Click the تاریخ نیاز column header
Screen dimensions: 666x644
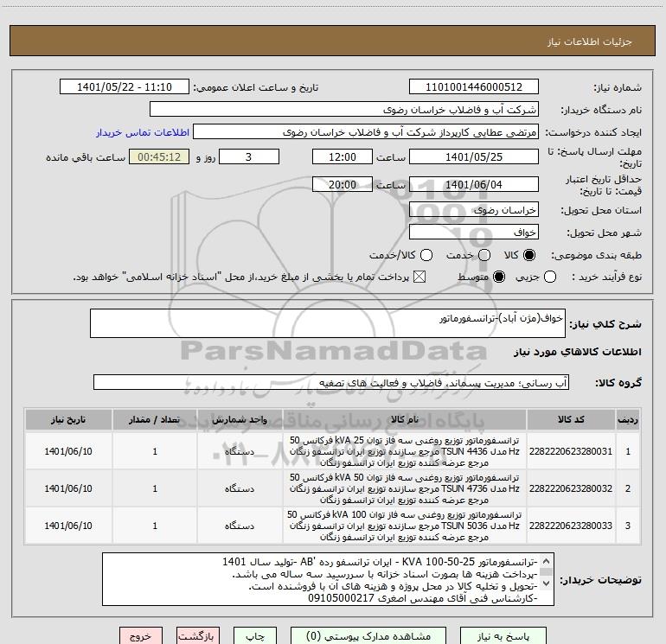tap(68, 419)
